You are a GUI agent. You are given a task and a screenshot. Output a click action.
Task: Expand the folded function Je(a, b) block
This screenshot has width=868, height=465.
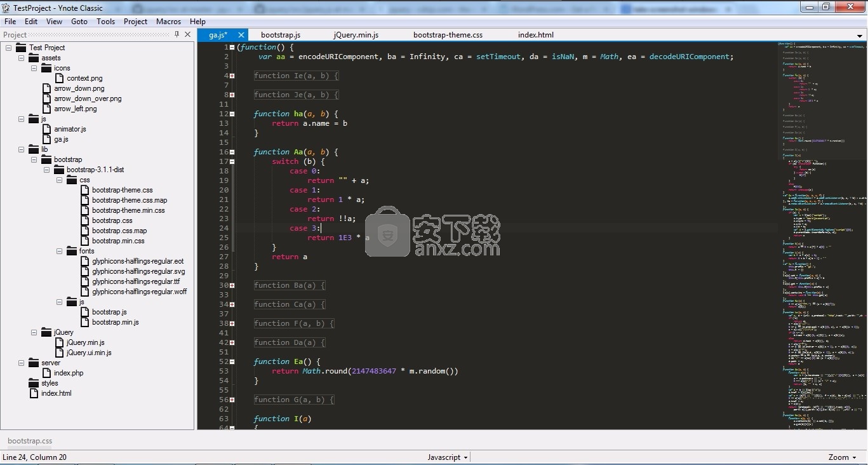point(232,95)
